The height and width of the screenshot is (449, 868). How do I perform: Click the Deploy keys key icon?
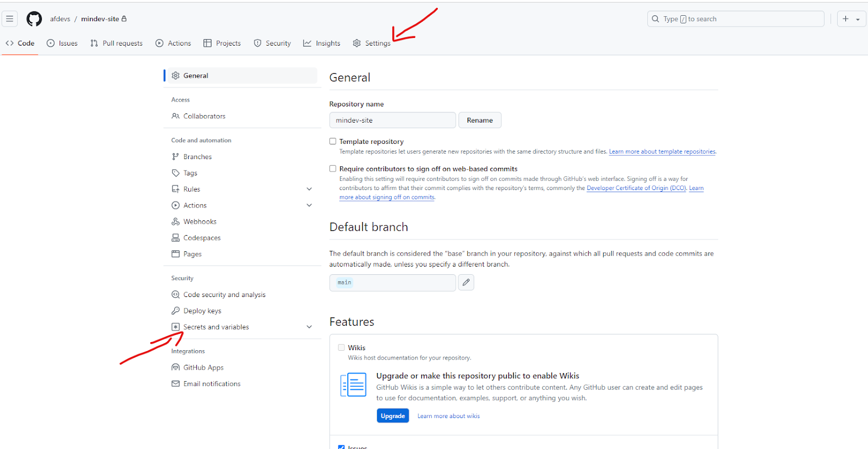[175, 311]
